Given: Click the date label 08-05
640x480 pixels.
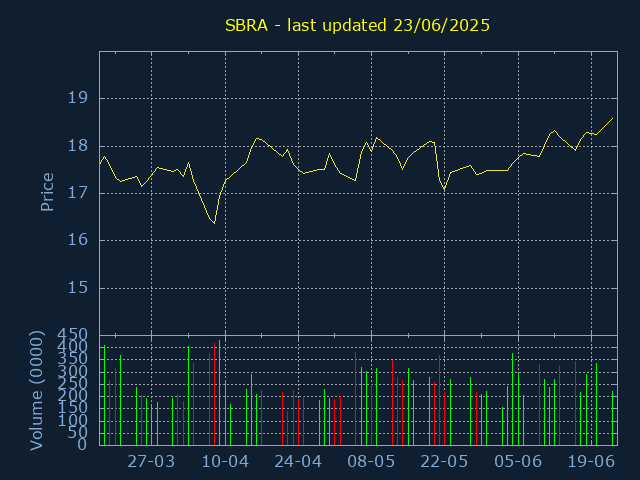Looking at the screenshot, I should pos(371,462).
